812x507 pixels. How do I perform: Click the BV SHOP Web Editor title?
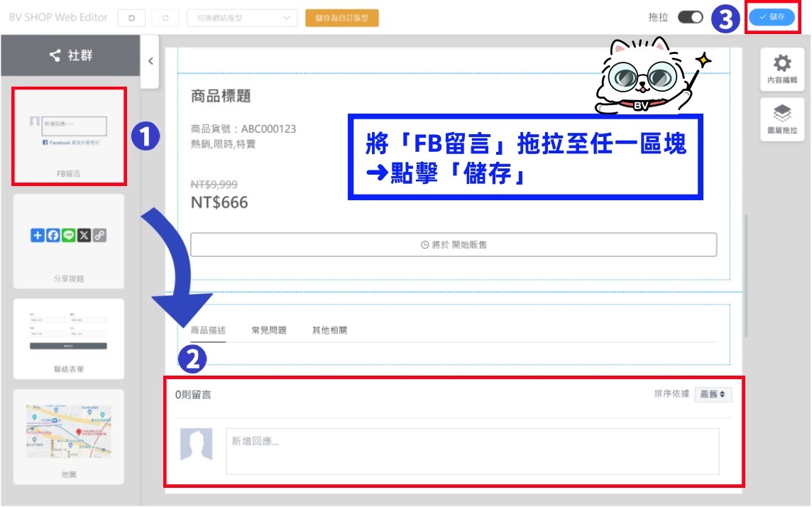[58, 17]
